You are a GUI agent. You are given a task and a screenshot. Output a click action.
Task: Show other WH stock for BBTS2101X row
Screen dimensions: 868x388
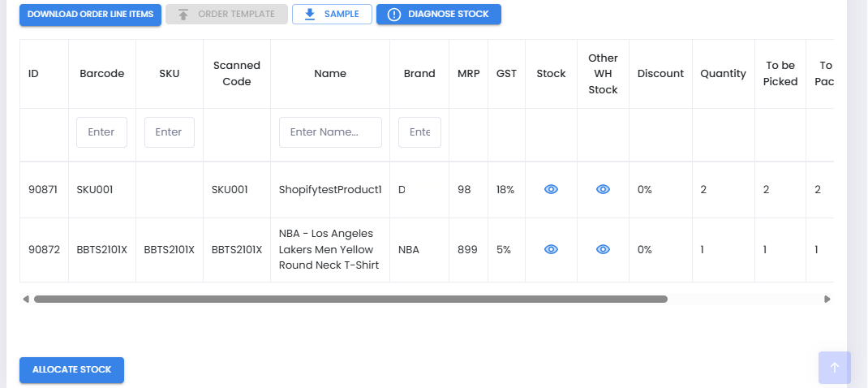(603, 249)
